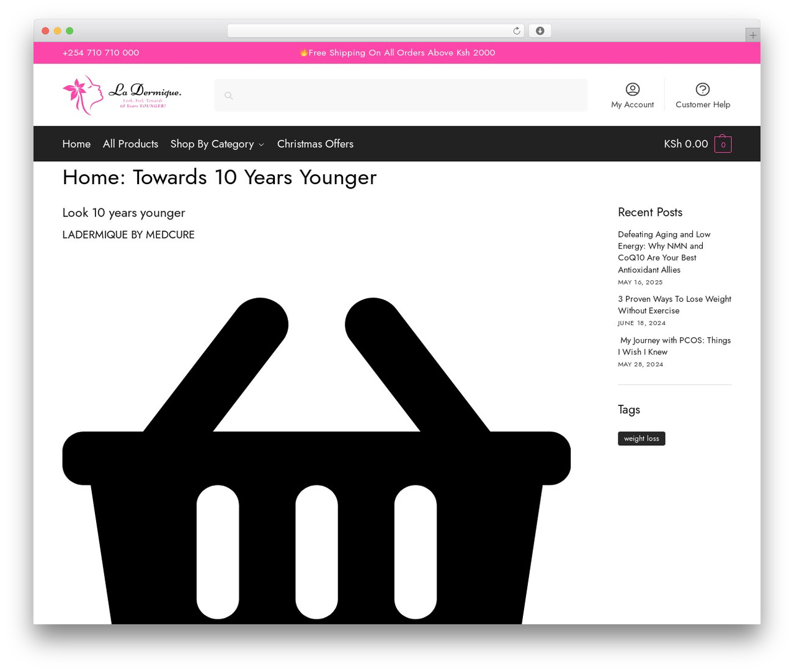The image size is (794, 672).
Task: Select the weight loss tag
Action: point(641,438)
